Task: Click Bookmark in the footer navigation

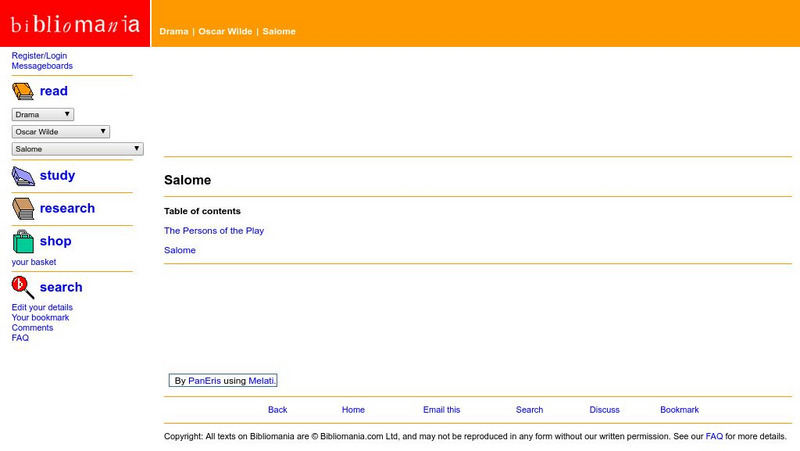Action: (x=679, y=410)
